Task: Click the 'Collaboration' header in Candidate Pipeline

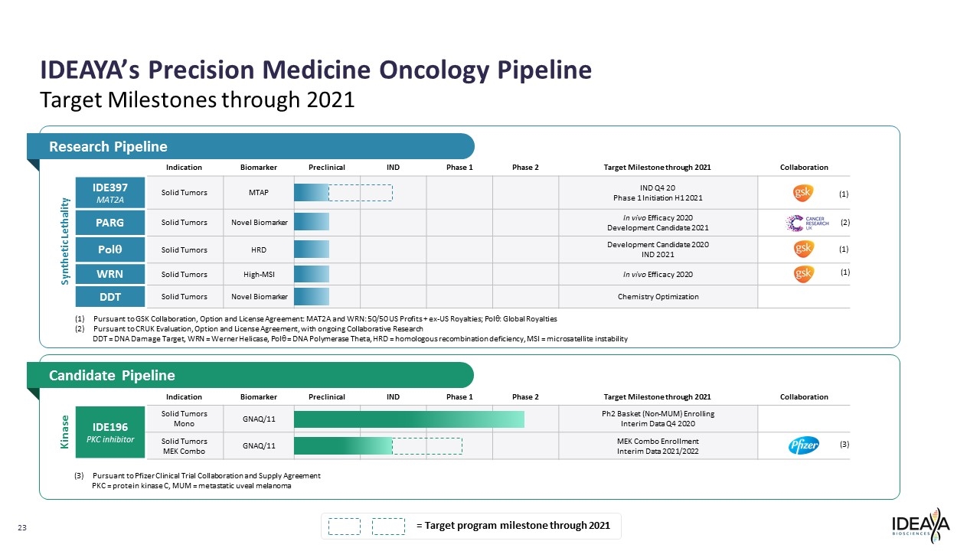Action: coord(804,397)
